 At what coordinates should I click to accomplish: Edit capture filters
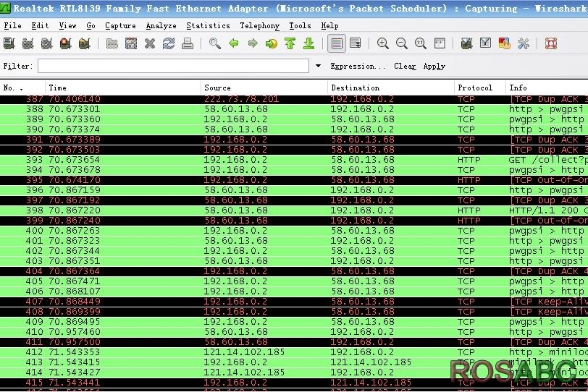(466, 43)
